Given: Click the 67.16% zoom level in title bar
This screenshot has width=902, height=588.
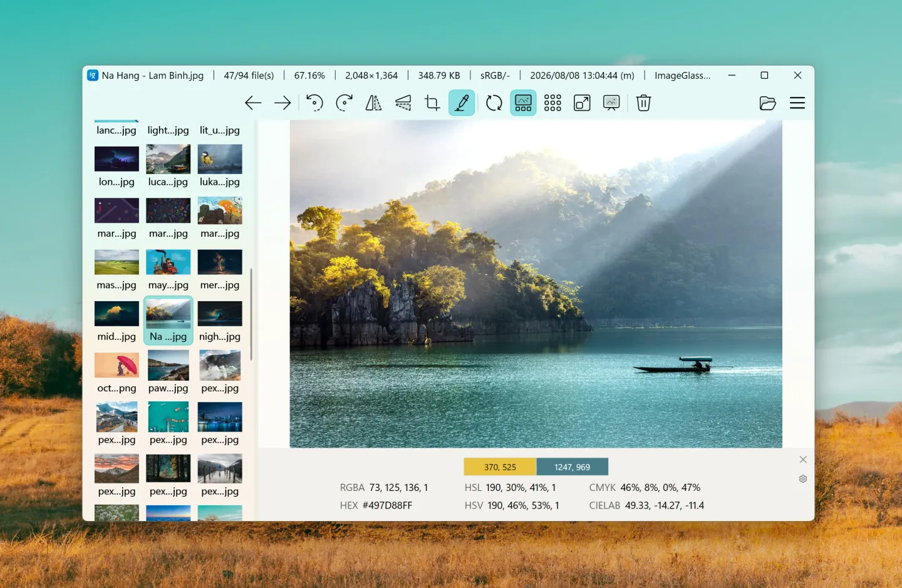Looking at the screenshot, I should coord(309,75).
